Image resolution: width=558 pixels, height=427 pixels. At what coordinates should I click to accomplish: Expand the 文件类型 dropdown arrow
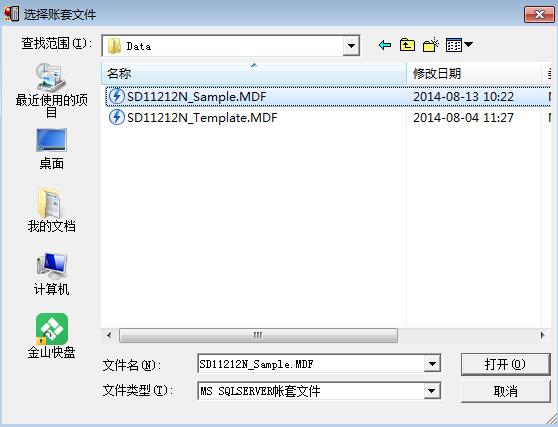click(432, 391)
